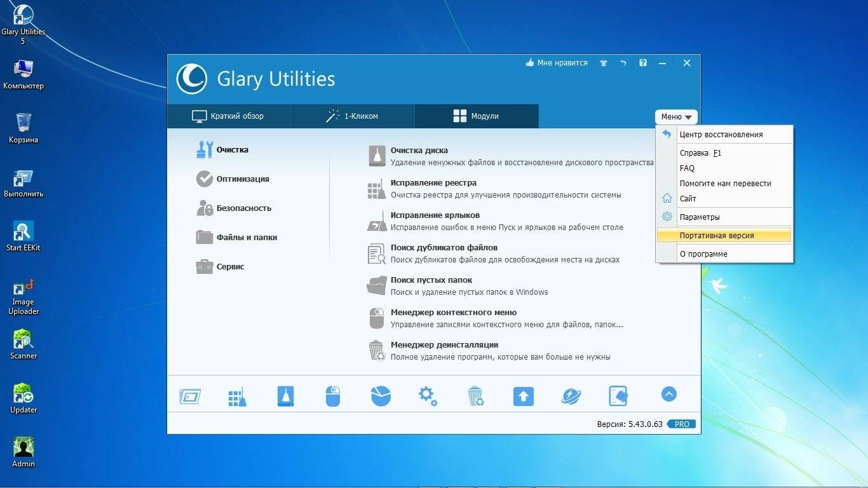This screenshot has height=488, width=868.
Task: Select the Сервис category
Action: (220, 267)
